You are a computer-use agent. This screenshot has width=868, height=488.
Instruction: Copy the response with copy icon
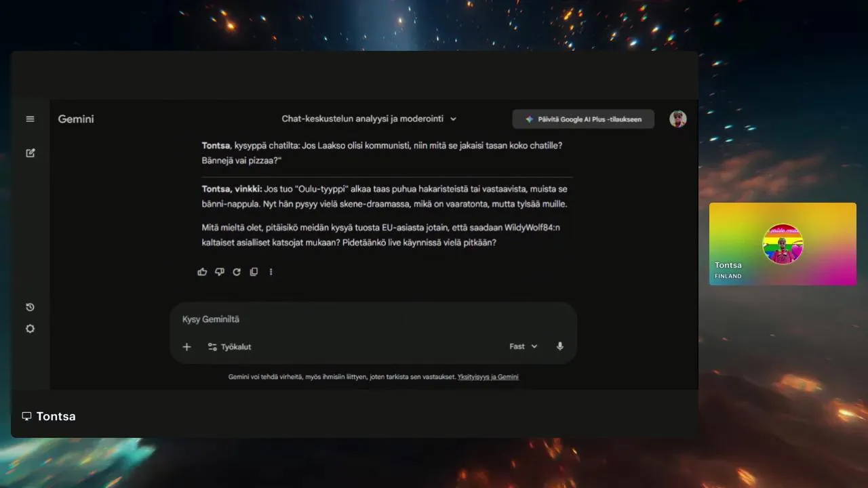(x=254, y=272)
